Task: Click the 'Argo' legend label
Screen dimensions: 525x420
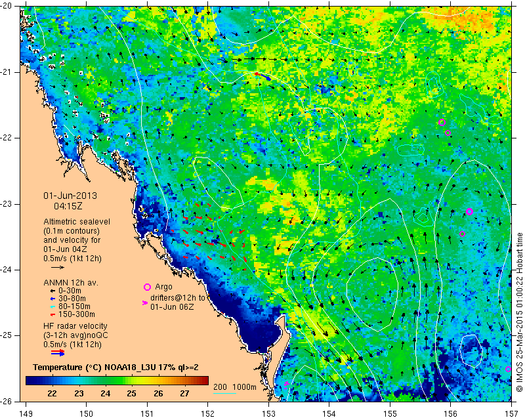Action: 163,287
